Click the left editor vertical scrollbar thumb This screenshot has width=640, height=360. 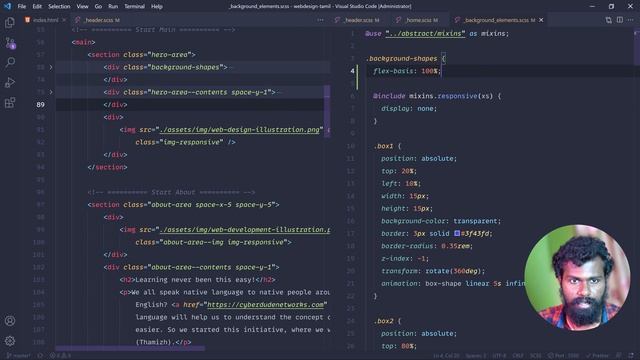point(327,111)
